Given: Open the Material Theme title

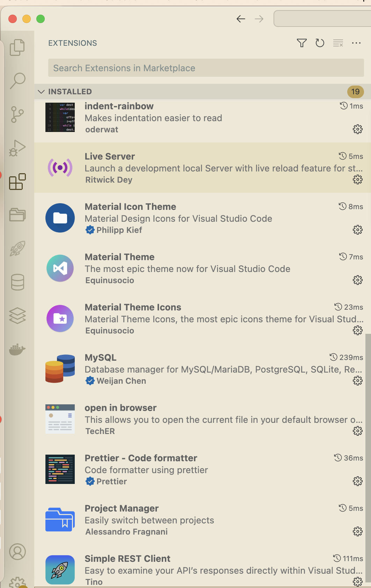Looking at the screenshot, I should 119,257.
